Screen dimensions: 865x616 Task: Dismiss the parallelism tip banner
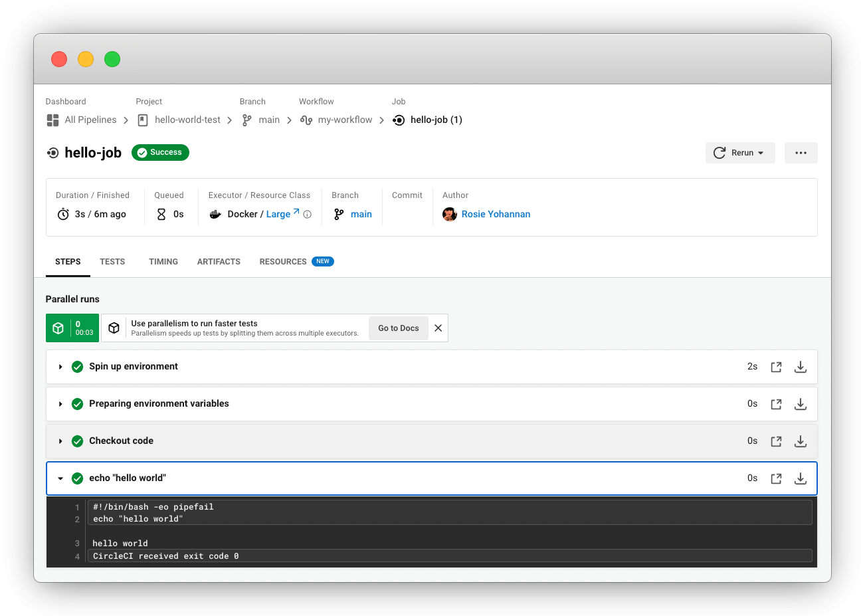tap(438, 328)
